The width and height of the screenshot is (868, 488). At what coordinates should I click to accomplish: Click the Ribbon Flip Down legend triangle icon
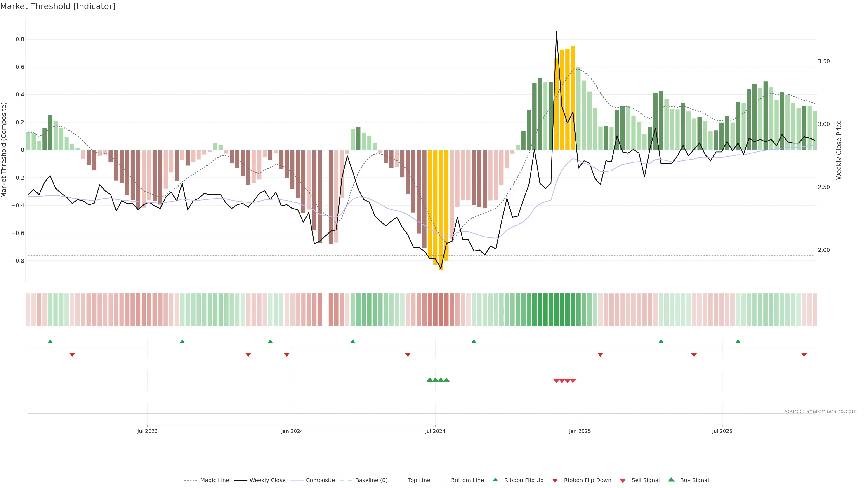pos(555,480)
